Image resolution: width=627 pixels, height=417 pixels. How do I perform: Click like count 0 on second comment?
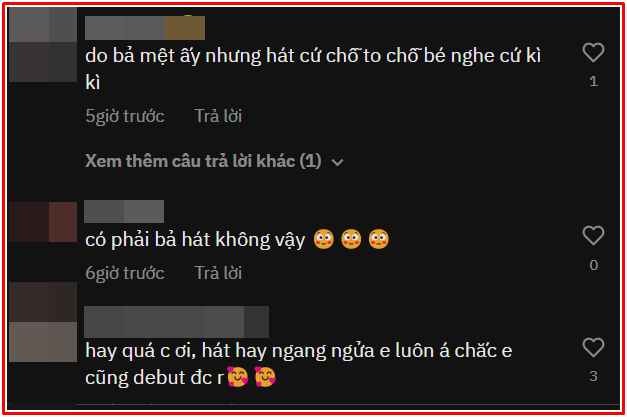click(x=593, y=265)
